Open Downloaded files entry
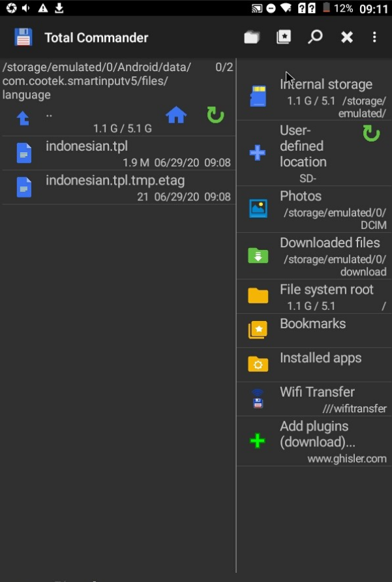The image size is (392, 582). [314, 256]
